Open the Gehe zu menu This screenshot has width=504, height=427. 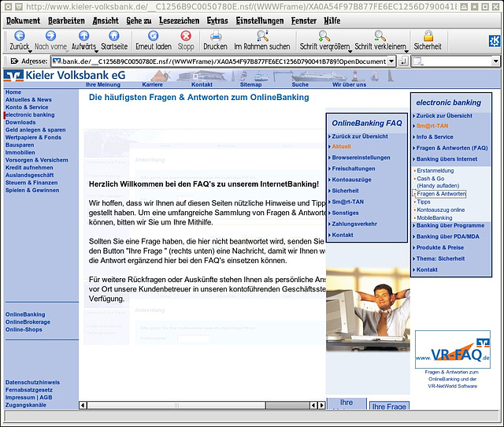pos(139,21)
